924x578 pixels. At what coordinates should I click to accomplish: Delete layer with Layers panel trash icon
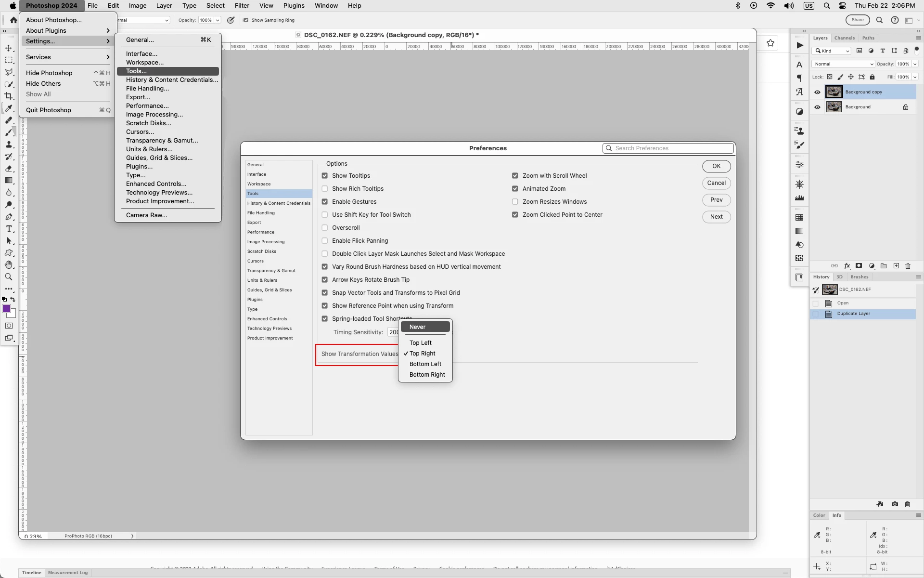pos(908,266)
